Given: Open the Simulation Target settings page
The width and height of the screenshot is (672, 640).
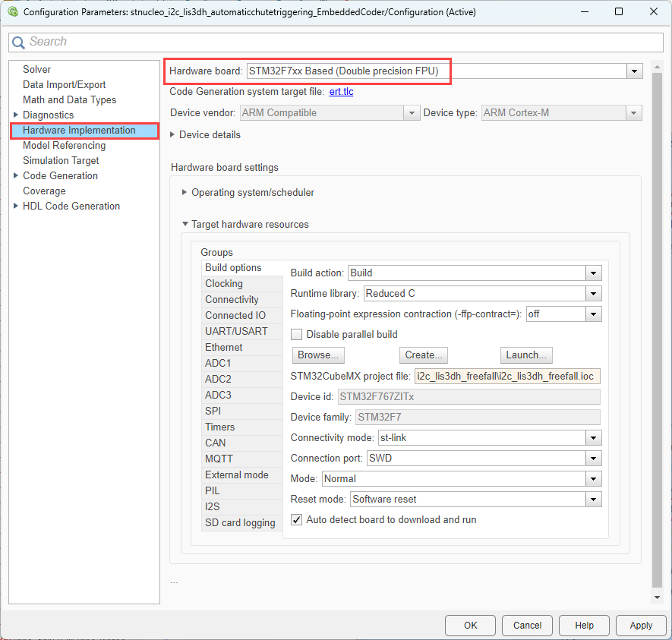Looking at the screenshot, I should click(61, 160).
